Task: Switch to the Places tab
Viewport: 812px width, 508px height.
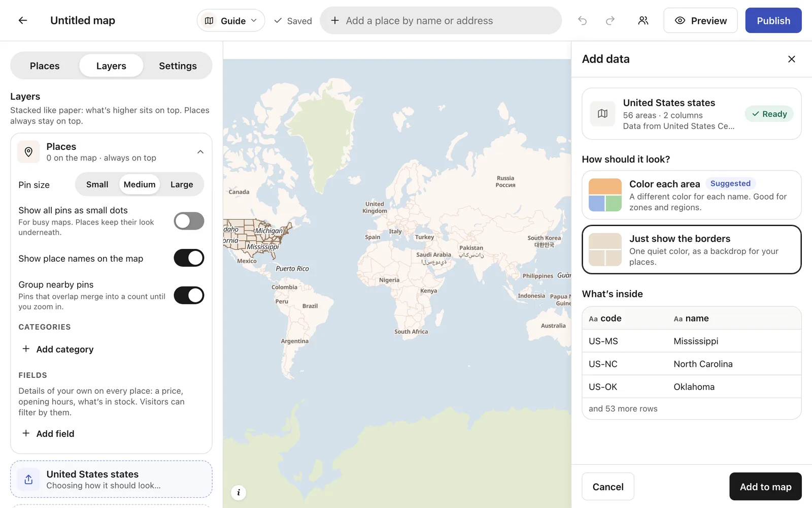Action: [x=45, y=66]
